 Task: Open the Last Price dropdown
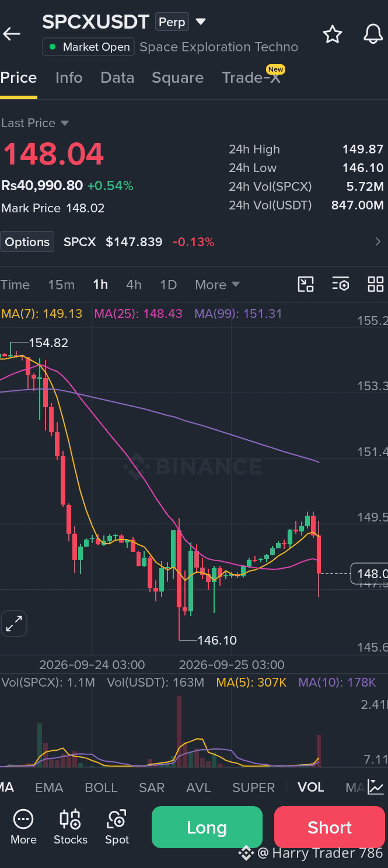tap(35, 123)
